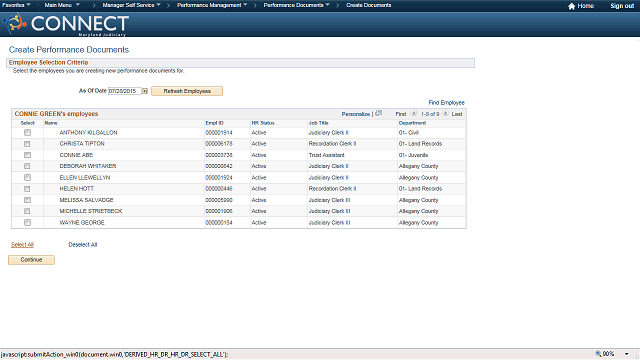
Task: Expand Performance Management breadcrumb menu
Action: pyautogui.click(x=212, y=5)
